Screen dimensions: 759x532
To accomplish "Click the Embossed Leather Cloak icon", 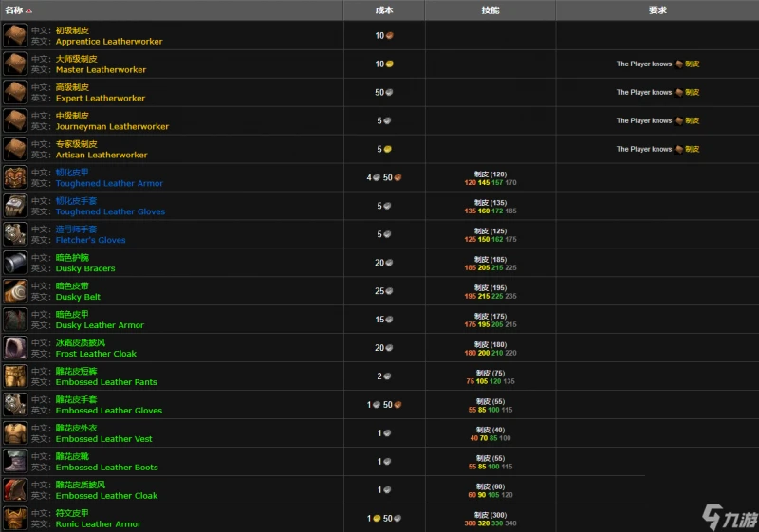I will [x=15, y=490].
